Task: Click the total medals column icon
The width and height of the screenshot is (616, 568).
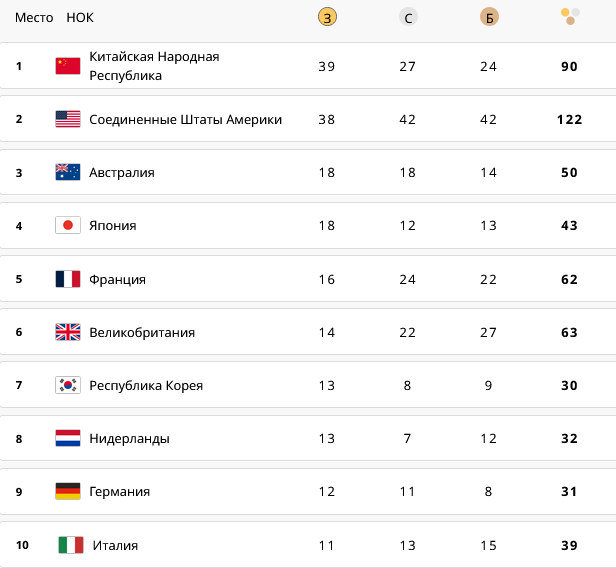Action: click(570, 16)
